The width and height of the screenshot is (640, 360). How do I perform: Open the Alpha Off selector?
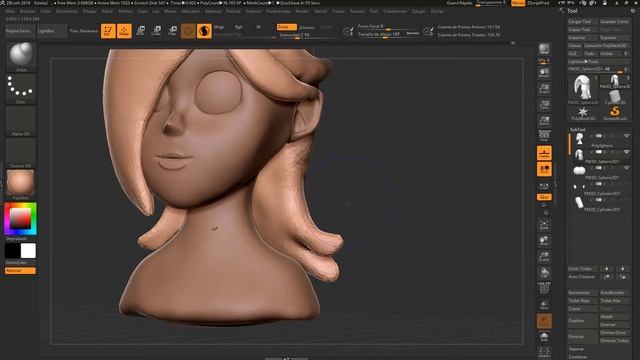(21, 121)
